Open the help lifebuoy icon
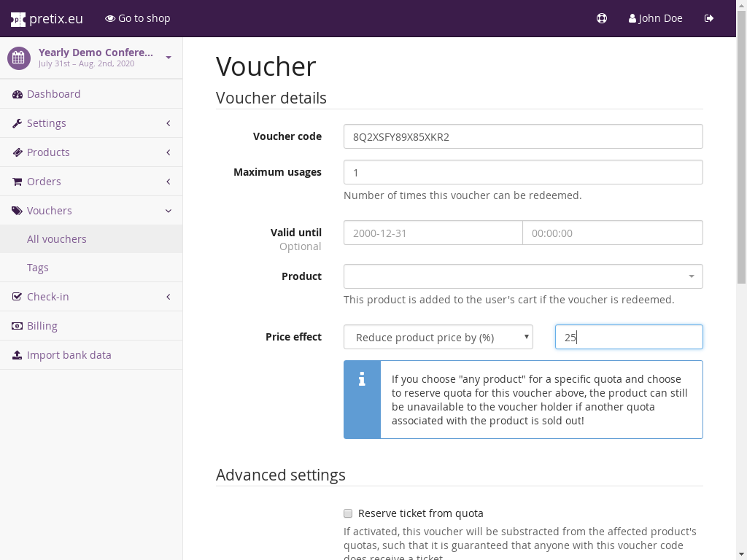The height and width of the screenshot is (560, 747). pyautogui.click(x=602, y=18)
